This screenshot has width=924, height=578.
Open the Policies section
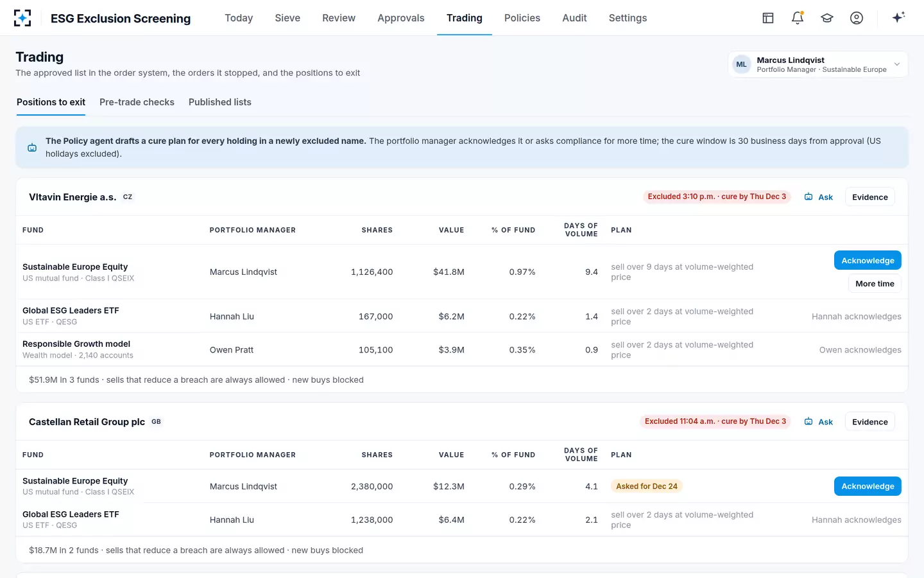522,18
